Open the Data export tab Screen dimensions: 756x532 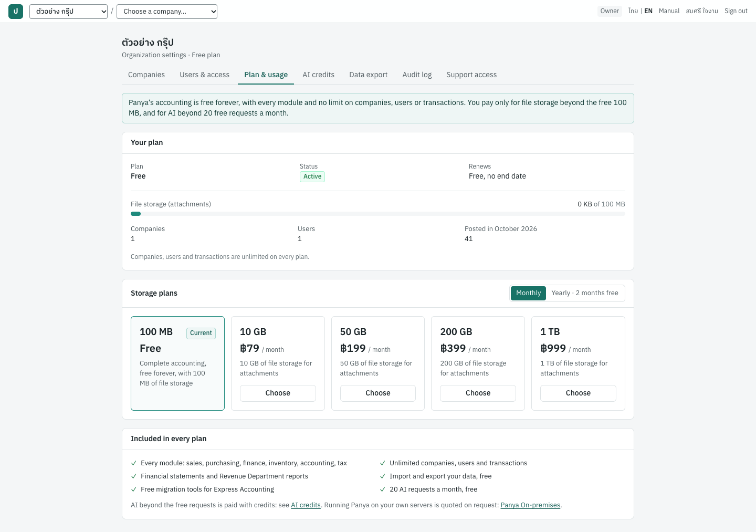369,75
